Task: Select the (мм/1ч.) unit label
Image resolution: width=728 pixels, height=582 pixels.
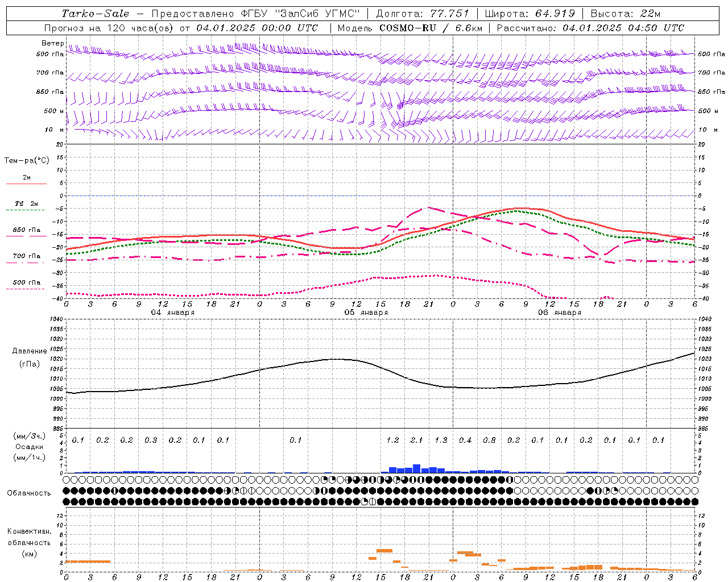Action: [29, 458]
